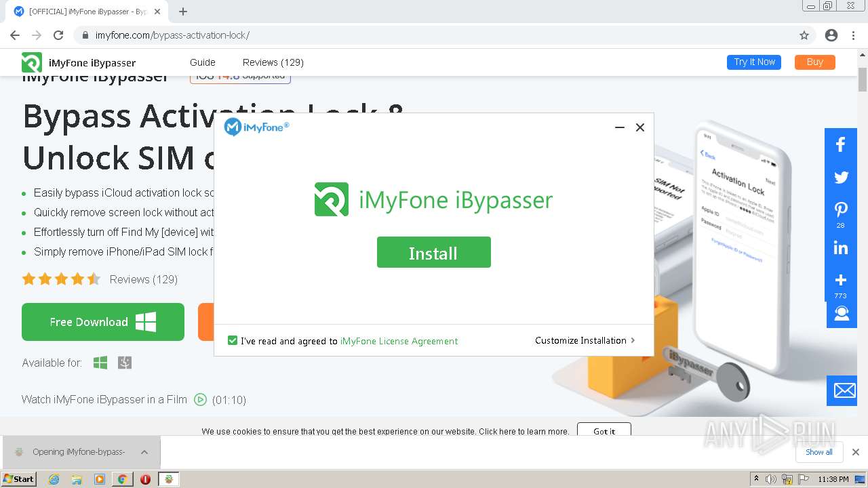Open download item options chevron
The image size is (868, 488).
(x=144, y=452)
